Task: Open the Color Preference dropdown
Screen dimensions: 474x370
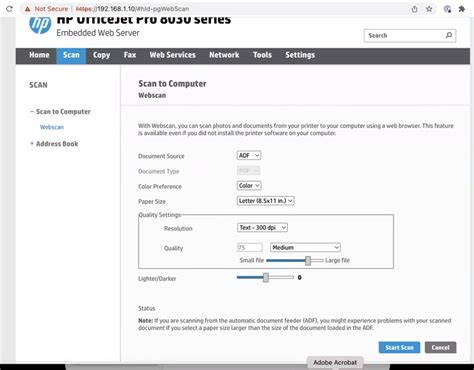Action: (x=249, y=186)
